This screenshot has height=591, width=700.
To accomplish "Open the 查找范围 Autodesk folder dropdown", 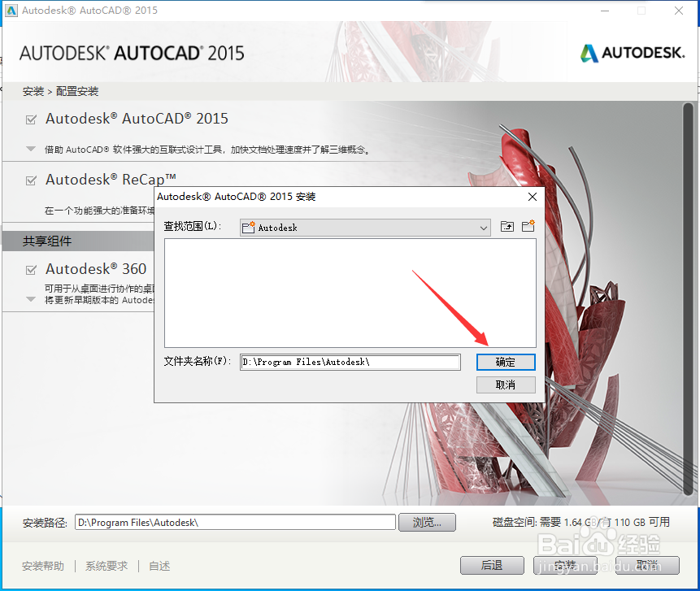I will (x=365, y=228).
